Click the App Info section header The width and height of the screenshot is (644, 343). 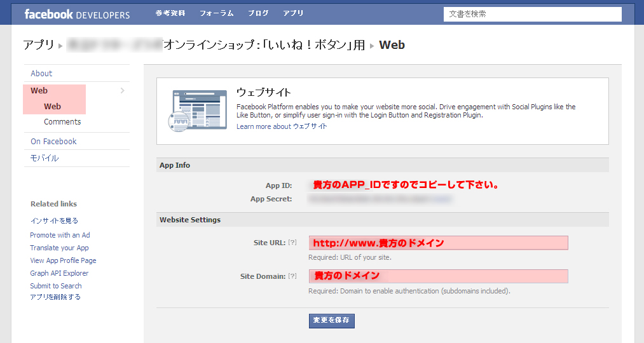click(382, 165)
